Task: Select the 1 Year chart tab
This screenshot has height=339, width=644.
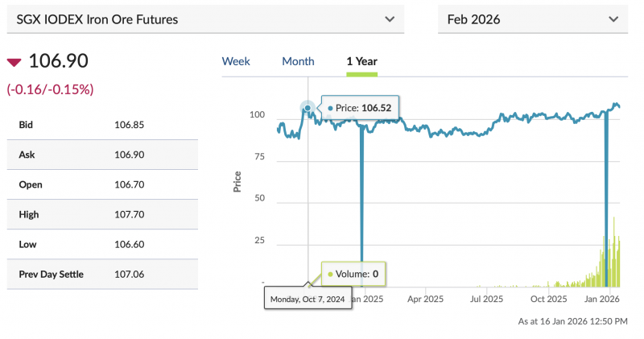Action: (361, 61)
